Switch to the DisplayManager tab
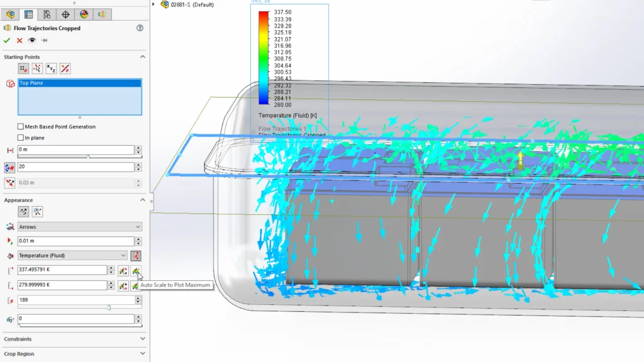The image size is (644, 362). 84,14
